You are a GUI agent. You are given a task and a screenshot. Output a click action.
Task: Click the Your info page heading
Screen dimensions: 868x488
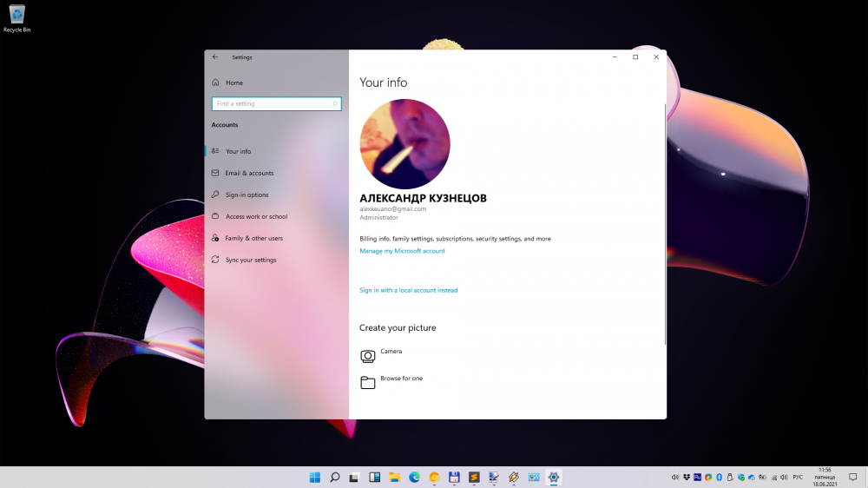click(x=383, y=82)
